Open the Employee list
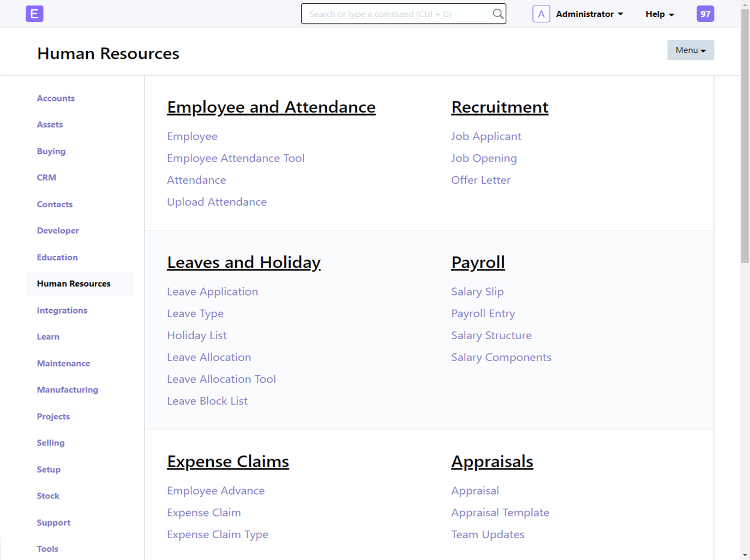The width and height of the screenshot is (750, 560). click(x=192, y=136)
